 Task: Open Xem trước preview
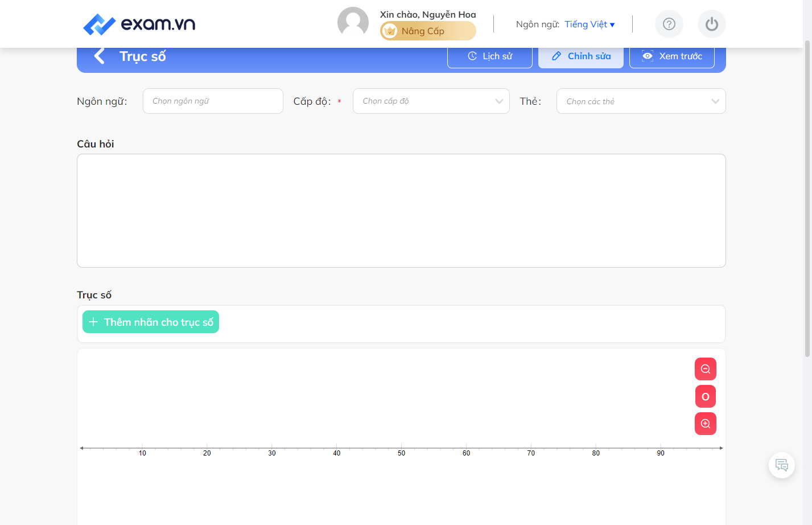[x=672, y=56]
